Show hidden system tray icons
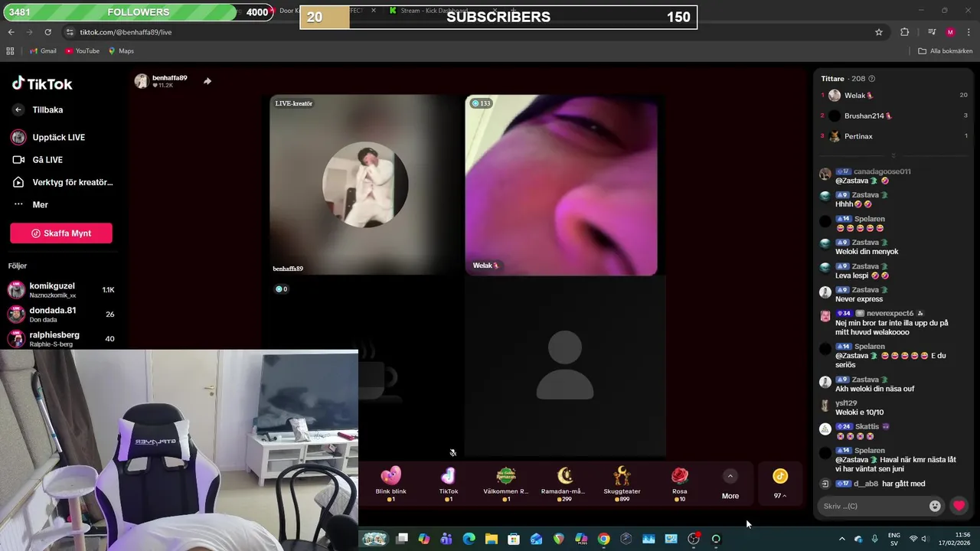 tap(841, 539)
